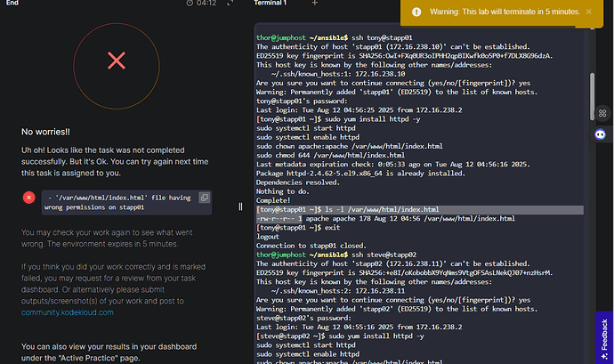Viewport: 614px width, 364px height.
Task: Dismiss the lab termination warning toast
Action: [x=588, y=12]
